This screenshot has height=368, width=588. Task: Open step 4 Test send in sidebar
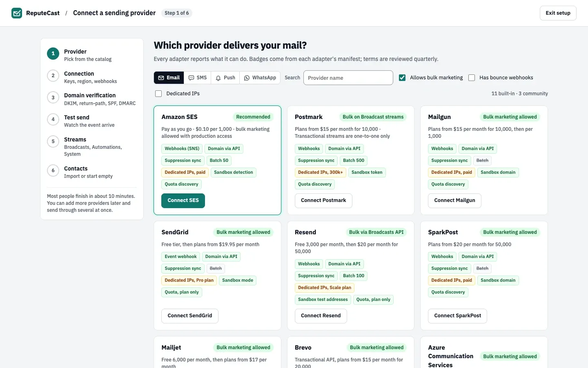click(x=92, y=121)
